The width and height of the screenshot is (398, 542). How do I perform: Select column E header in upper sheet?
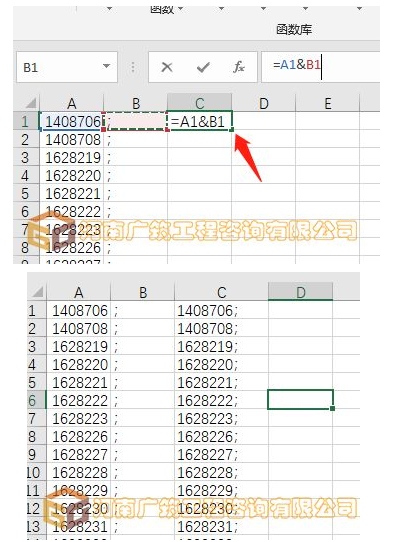pos(327,103)
